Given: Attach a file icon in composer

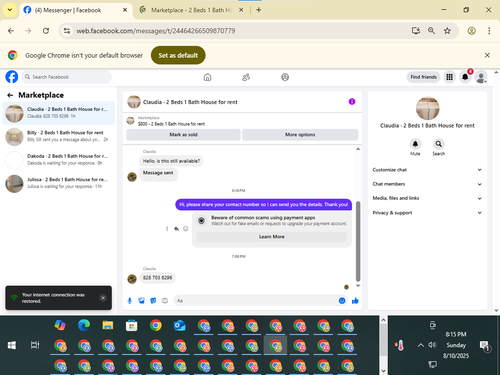Looking at the screenshot, I should click(142, 301).
